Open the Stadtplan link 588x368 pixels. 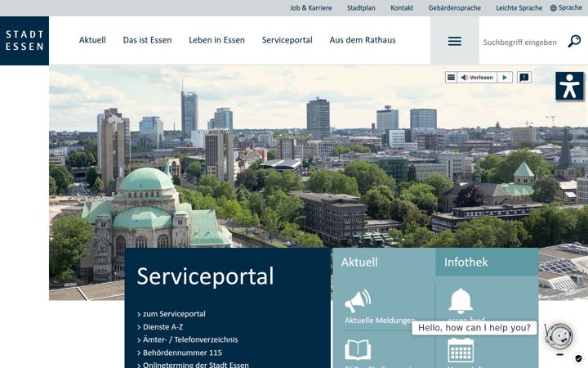click(361, 8)
